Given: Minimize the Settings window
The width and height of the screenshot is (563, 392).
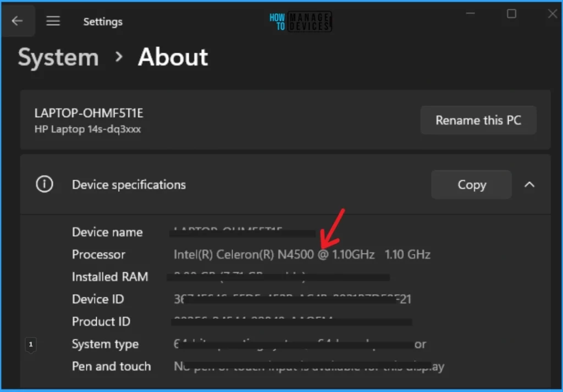Looking at the screenshot, I should click(471, 14).
